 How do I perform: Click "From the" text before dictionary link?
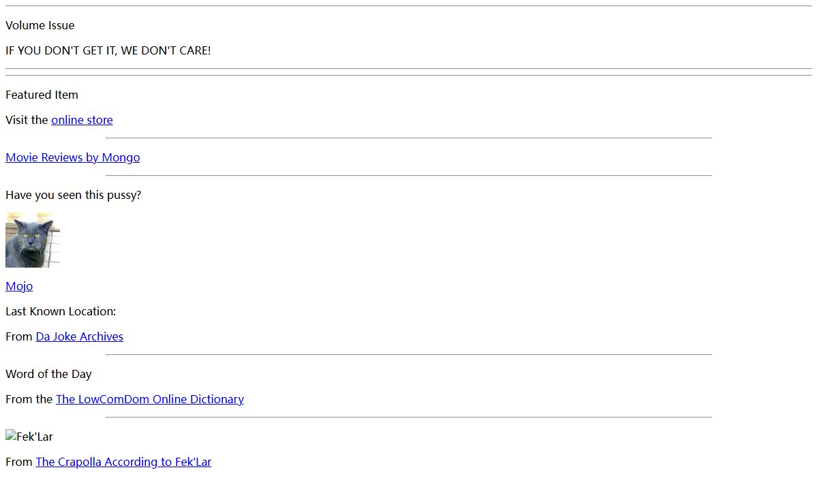pos(29,399)
